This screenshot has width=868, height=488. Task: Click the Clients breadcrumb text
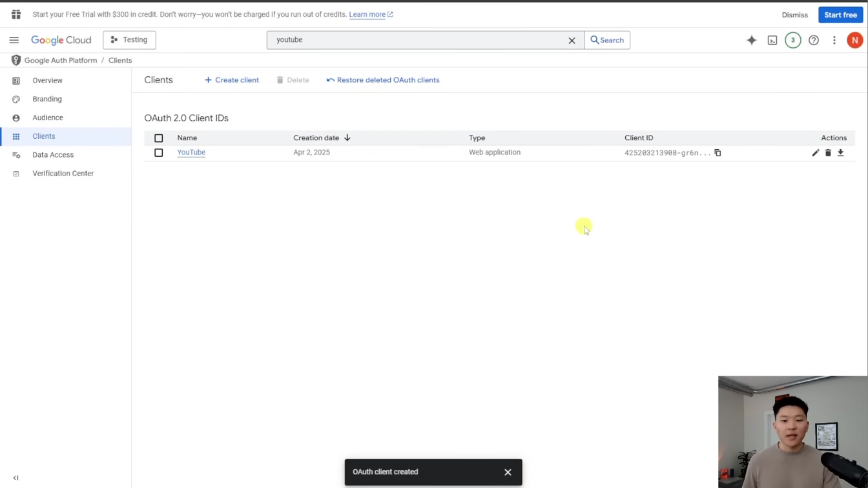[x=120, y=60]
